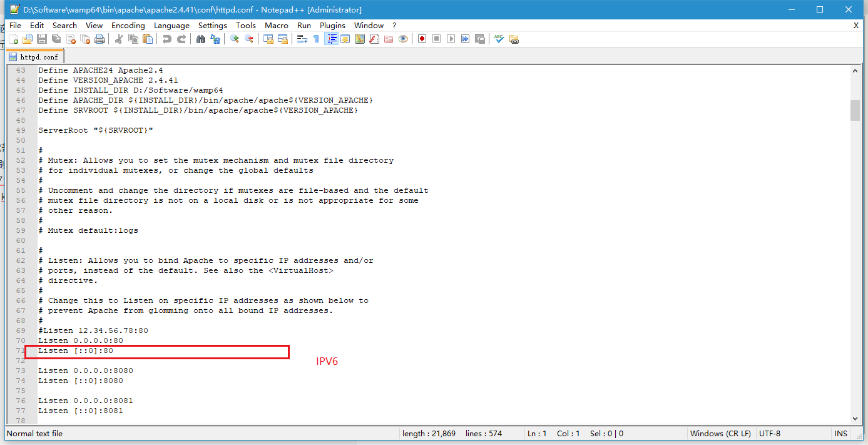Click the last toolbar icon after spell check
Viewport: 868px width, 445px height.
[x=514, y=39]
